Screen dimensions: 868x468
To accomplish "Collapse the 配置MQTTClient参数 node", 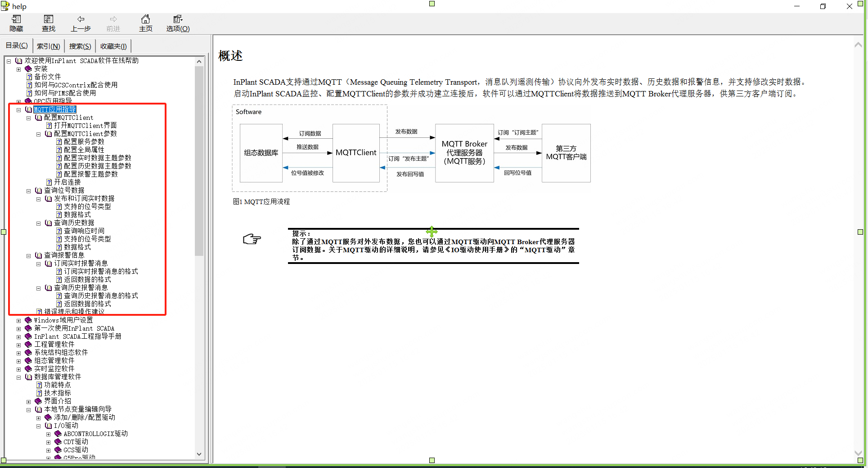I will click(38, 134).
